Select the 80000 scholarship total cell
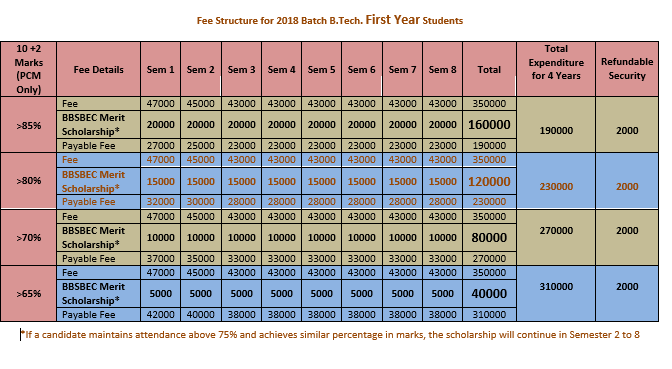Image resolution: width=672 pixels, height=369 pixels. pyautogui.click(x=489, y=237)
